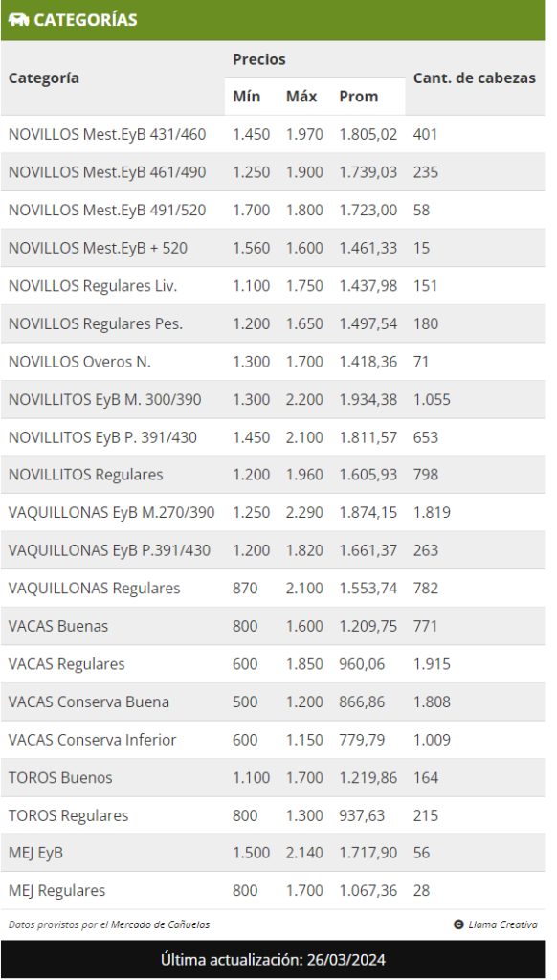This screenshot has height=980, width=557.
Task: Click the Prom price column header
Action: pyautogui.click(x=358, y=97)
